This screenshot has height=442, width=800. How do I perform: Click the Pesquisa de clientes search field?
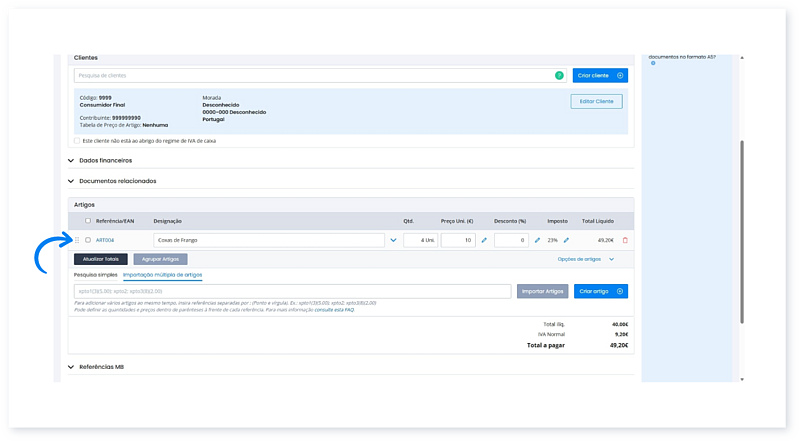pyautogui.click(x=310, y=75)
